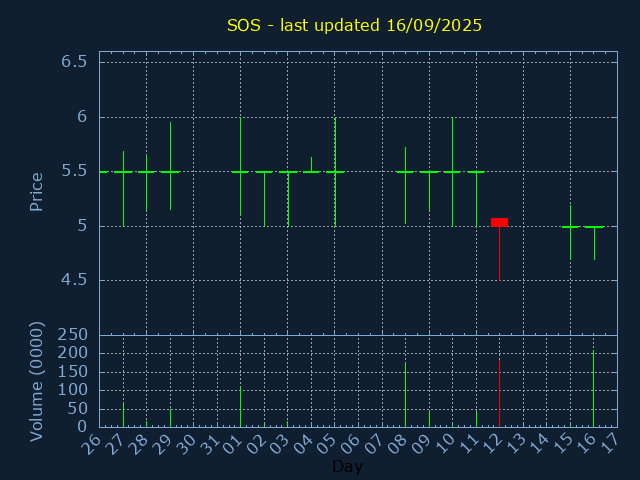Click the 250 volume axis value
The height and width of the screenshot is (480, 640).
(72, 335)
